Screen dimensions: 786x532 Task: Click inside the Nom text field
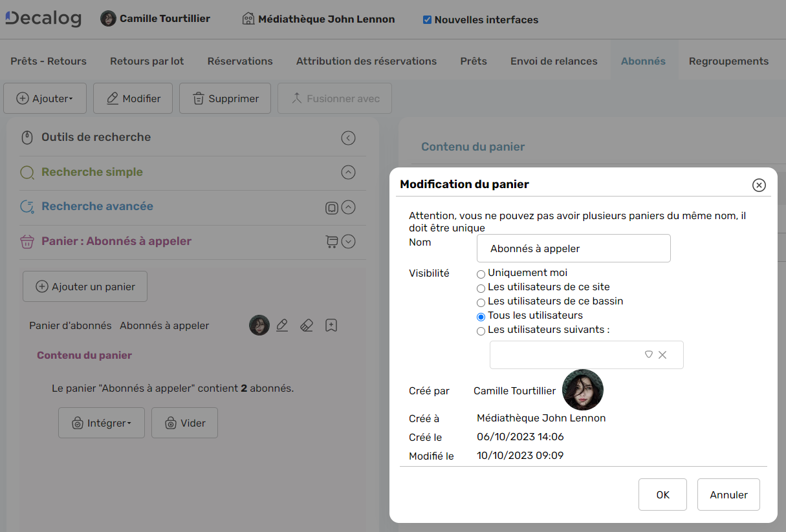573,248
